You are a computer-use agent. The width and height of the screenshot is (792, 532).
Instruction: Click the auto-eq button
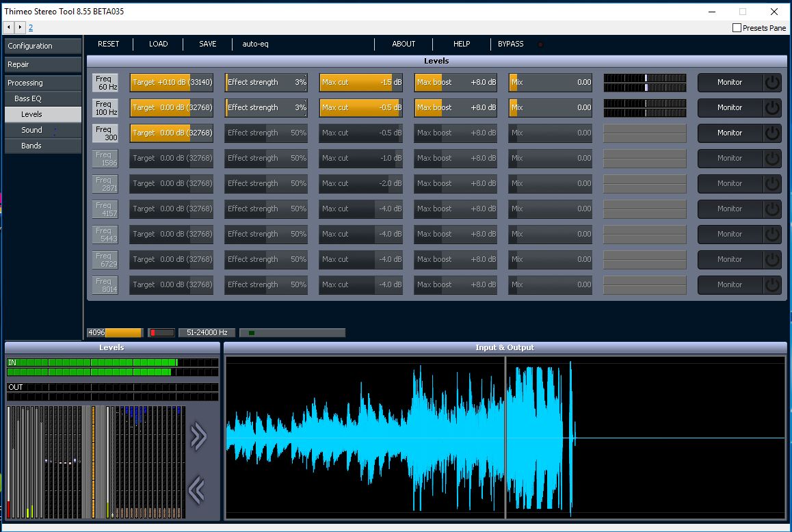255,44
